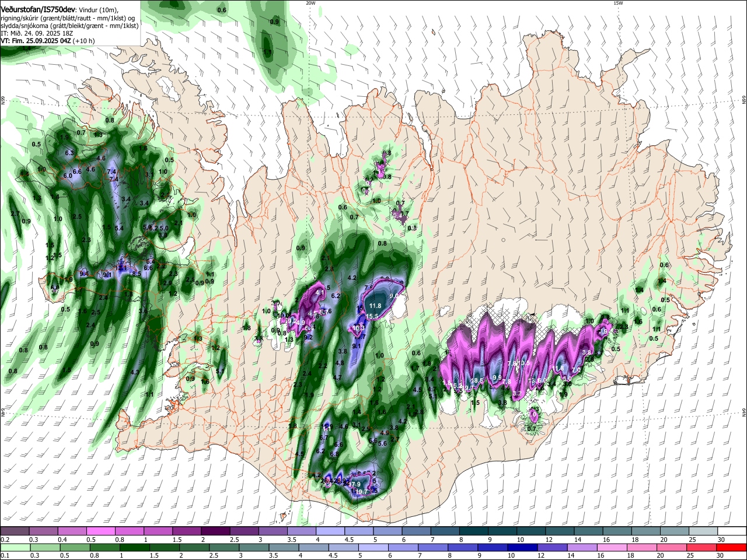This screenshot has height=560, width=747.
Task: Click the '20W' longitude label
Action: tap(310, 3)
